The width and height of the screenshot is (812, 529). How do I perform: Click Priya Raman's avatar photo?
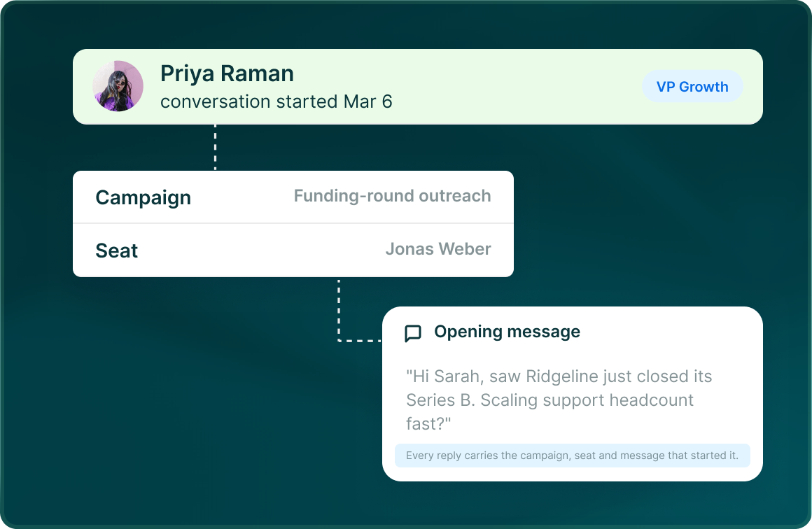(x=118, y=86)
